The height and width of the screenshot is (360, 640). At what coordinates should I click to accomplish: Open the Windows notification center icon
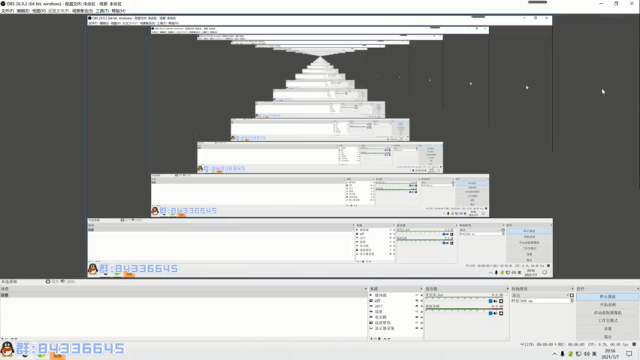tap(629, 354)
